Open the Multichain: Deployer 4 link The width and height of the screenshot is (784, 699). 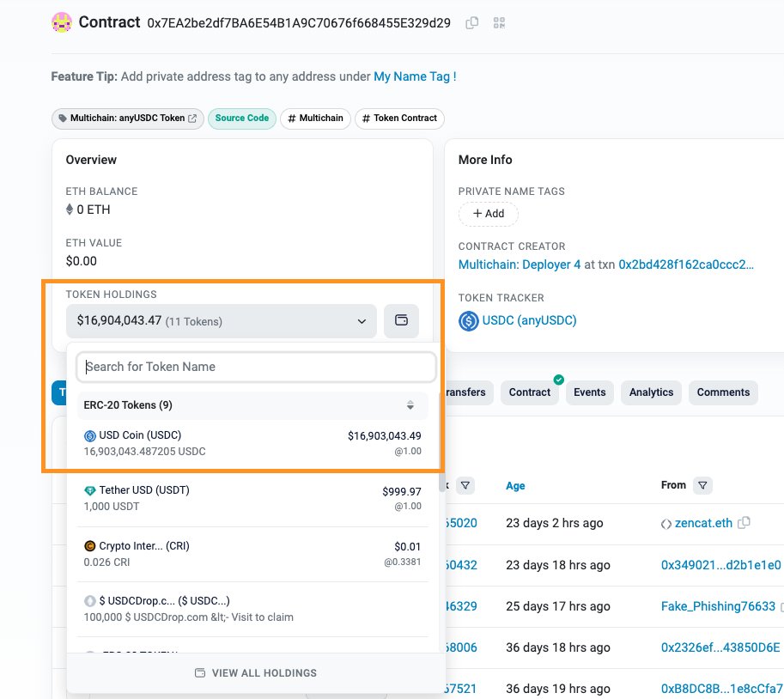(x=520, y=264)
